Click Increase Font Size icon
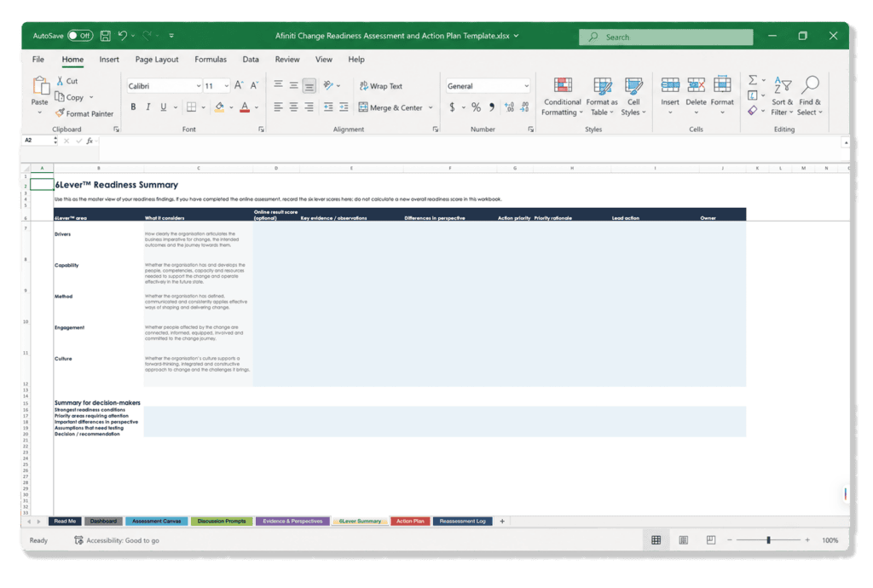This screenshot has width=873, height=588. coord(239,85)
